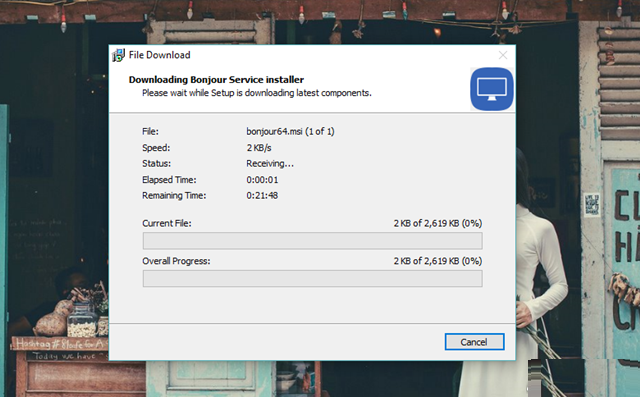
Task: Click the Receiving... status text
Action: pos(270,164)
